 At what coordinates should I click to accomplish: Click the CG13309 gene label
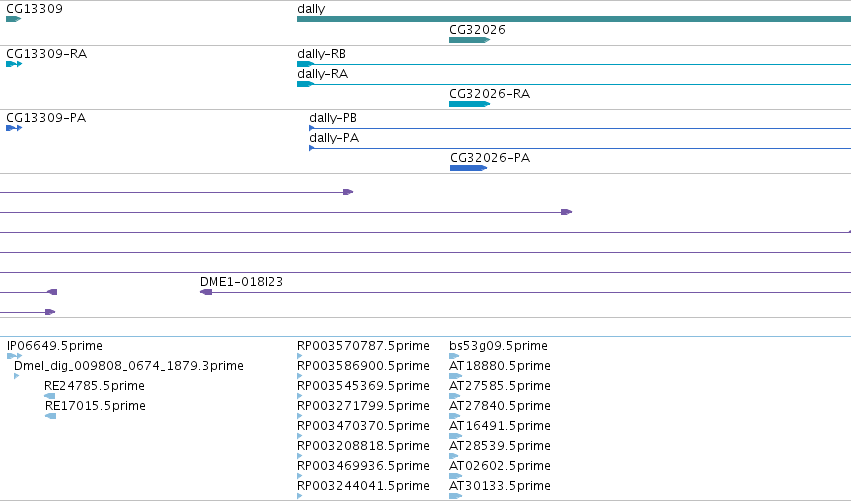click(x=34, y=9)
